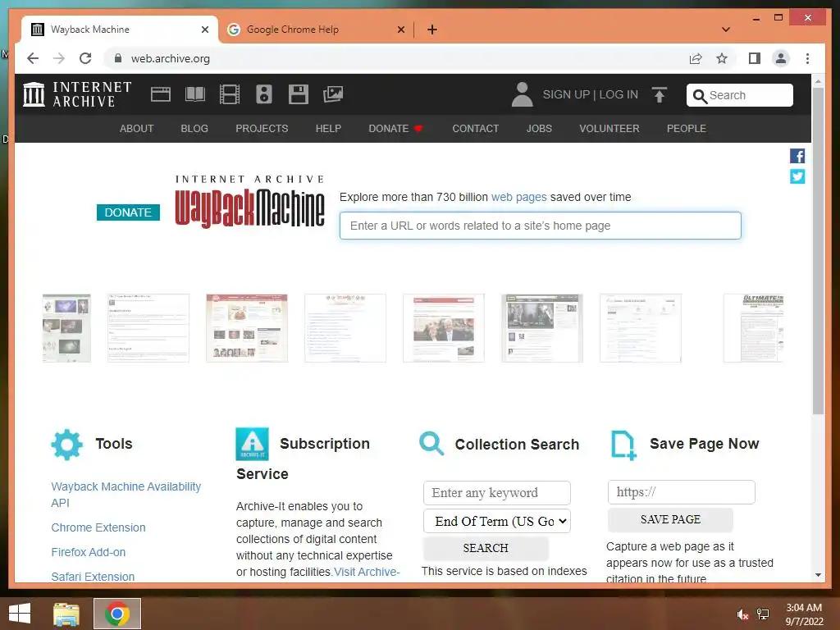
Task: Click the Enter any keyword field
Action: click(496, 493)
